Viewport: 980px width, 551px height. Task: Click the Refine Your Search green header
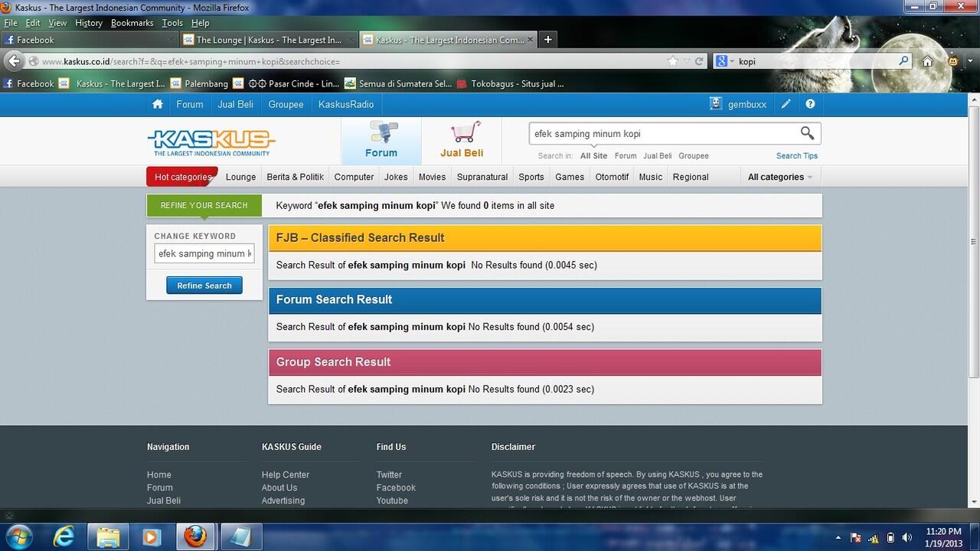[x=204, y=205]
